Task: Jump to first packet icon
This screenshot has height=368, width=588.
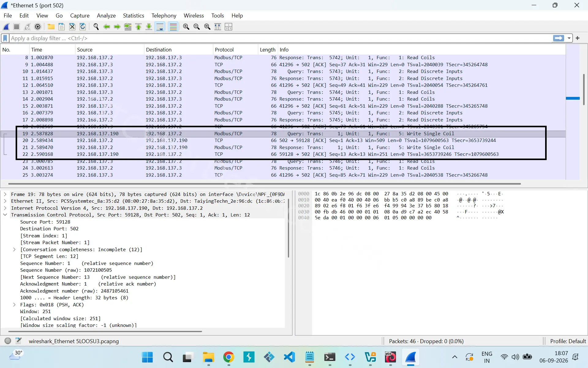Action: (138, 27)
